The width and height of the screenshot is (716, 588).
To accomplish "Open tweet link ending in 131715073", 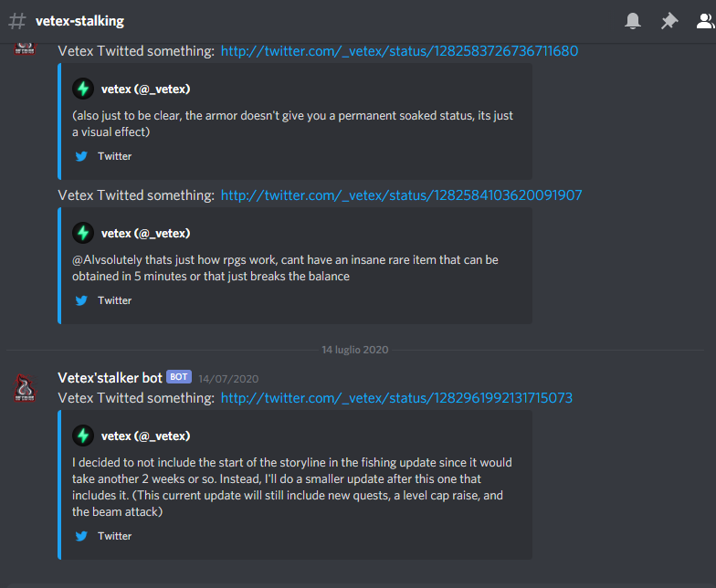I will point(396,398).
